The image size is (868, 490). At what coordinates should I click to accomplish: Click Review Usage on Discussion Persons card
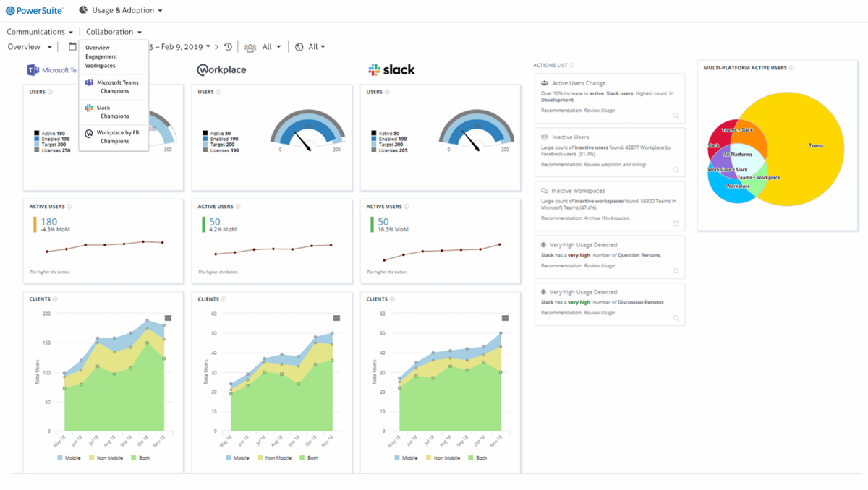tap(599, 313)
